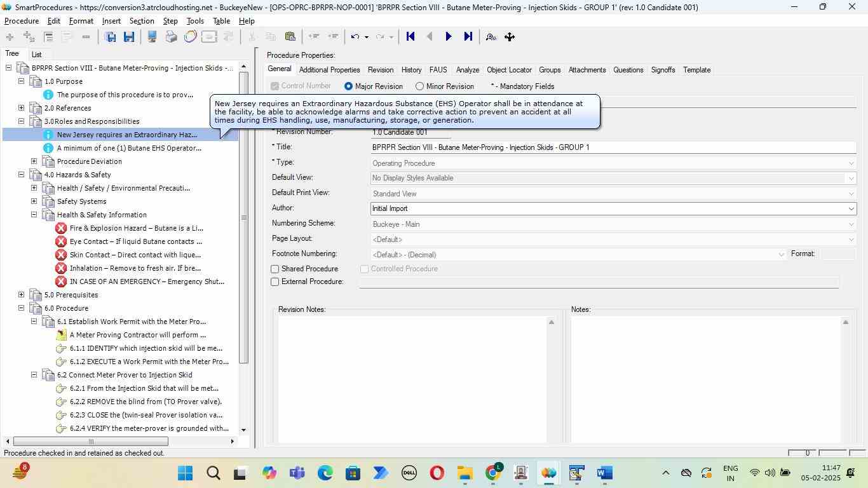Screen dimensions: 868x488
Task: Switch to the Additional Properties tab
Action: click(x=329, y=70)
